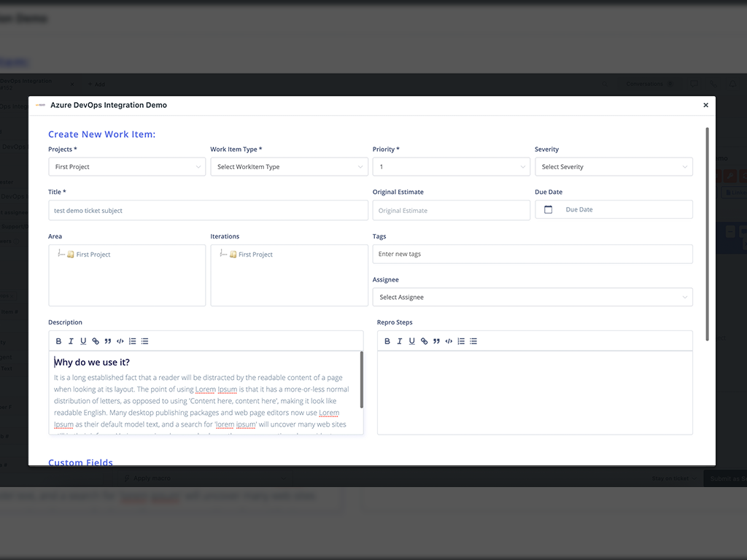Toggle bold formatting in the Description editor
This screenshot has height=560, width=747.
(x=58, y=341)
